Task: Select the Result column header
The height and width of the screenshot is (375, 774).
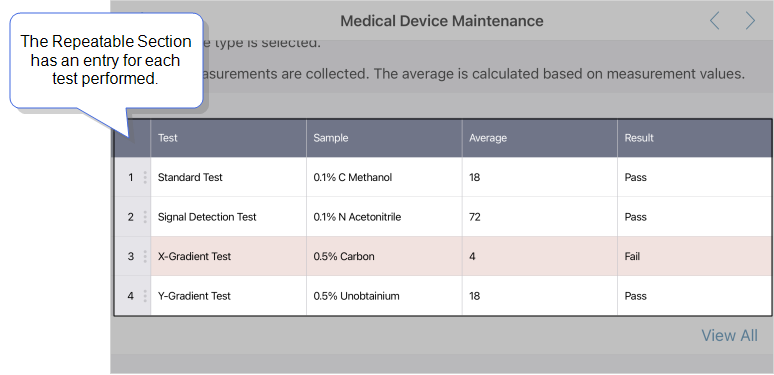Action: point(639,138)
